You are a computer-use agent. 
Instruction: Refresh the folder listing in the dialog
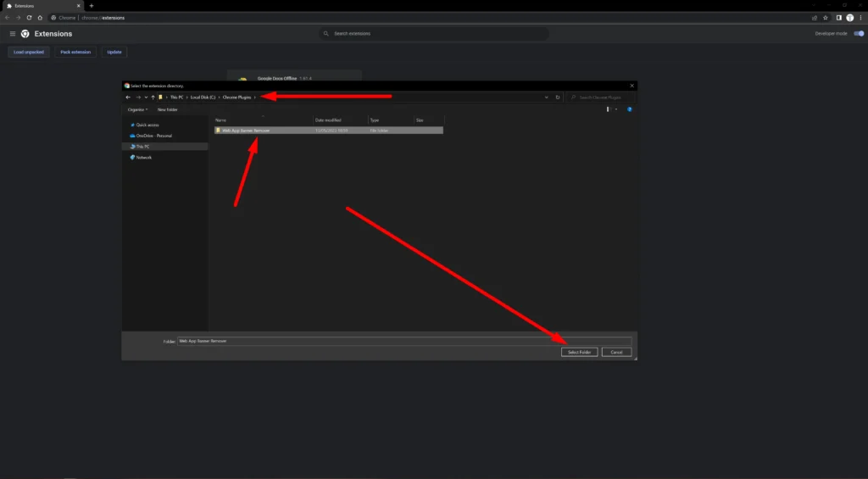pos(558,97)
